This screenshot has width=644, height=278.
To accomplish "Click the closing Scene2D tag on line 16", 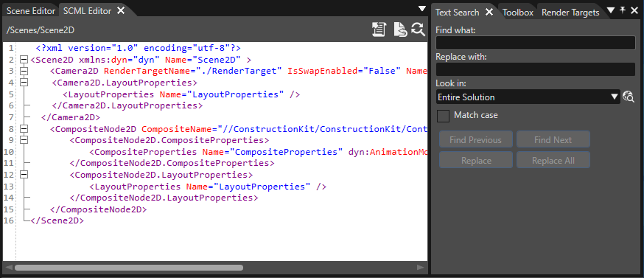I will point(57,220).
